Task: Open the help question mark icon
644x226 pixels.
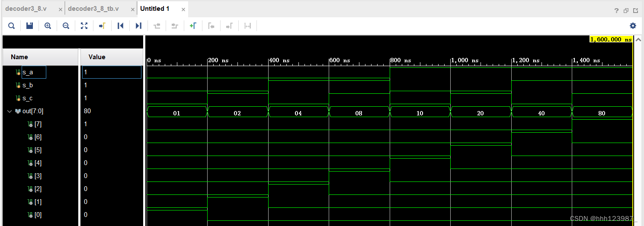Action: click(x=617, y=11)
